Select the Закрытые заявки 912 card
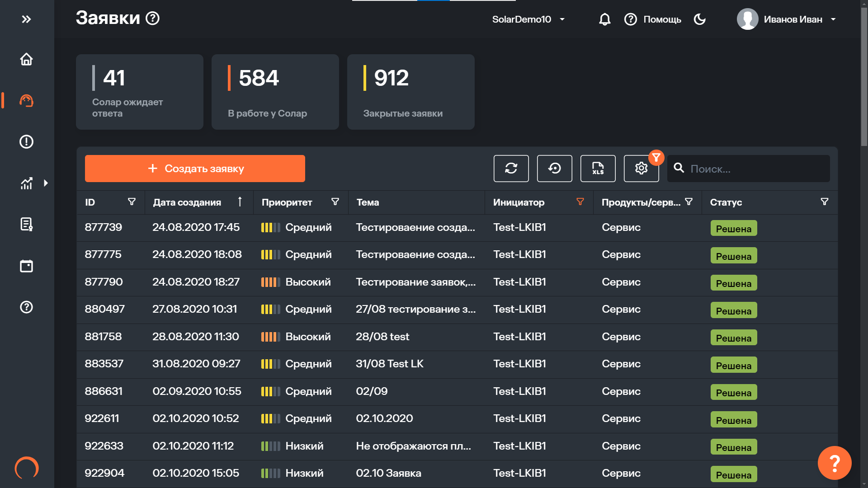The width and height of the screenshot is (868, 488). point(410,92)
